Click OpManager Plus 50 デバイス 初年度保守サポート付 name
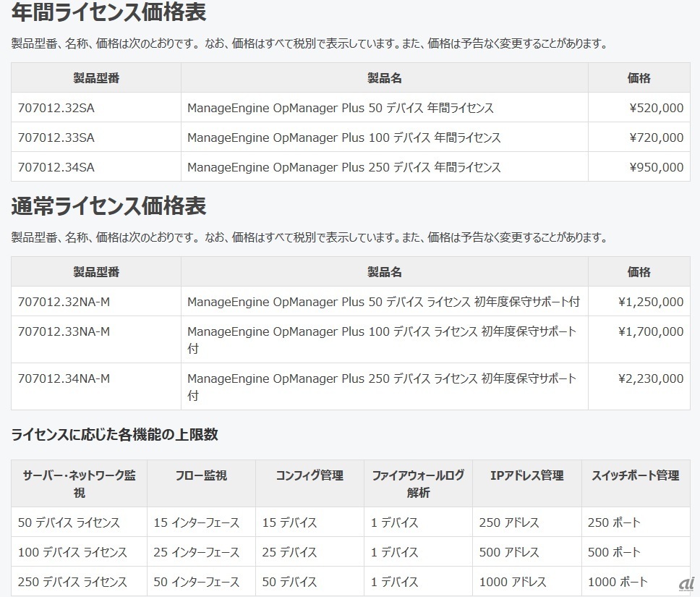 coord(383,302)
